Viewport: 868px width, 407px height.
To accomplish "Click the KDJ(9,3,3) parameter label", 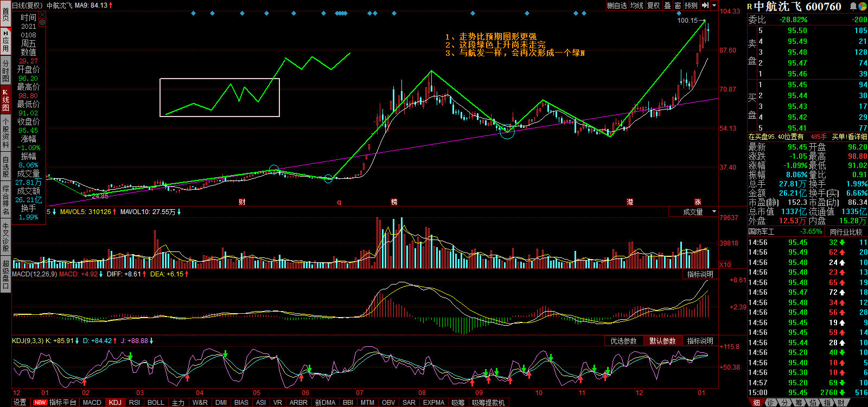I will click(x=28, y=341).
